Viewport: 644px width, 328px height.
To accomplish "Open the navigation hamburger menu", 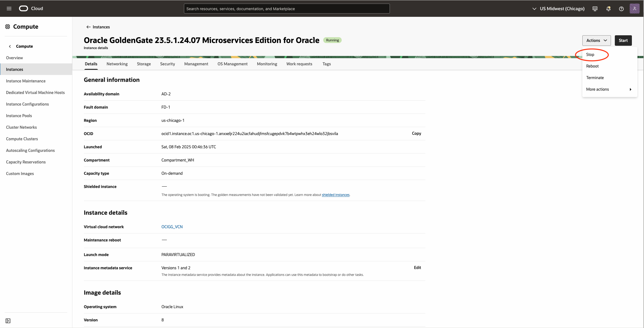I will 9,9.
